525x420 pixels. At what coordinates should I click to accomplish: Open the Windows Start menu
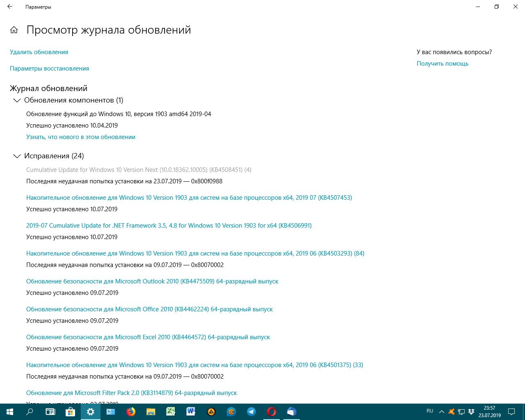tap(10, 412)
